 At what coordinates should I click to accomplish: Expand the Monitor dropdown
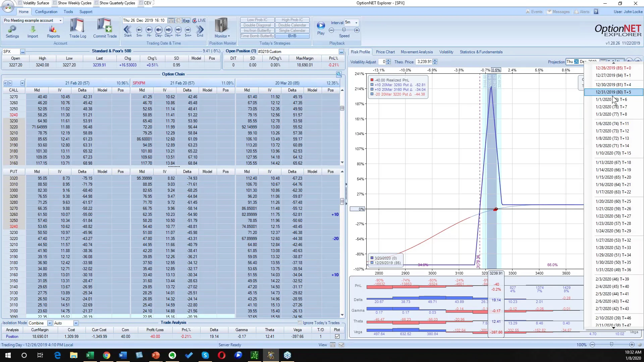coord(222,36)
